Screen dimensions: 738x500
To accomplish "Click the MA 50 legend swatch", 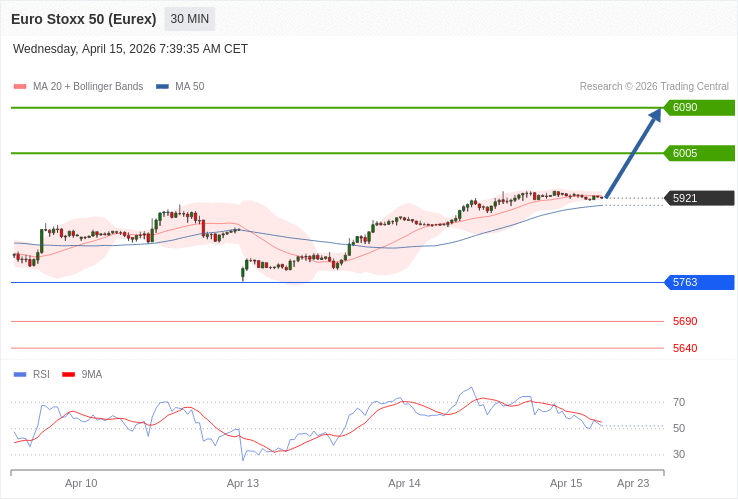I will [x=162, y=87].
